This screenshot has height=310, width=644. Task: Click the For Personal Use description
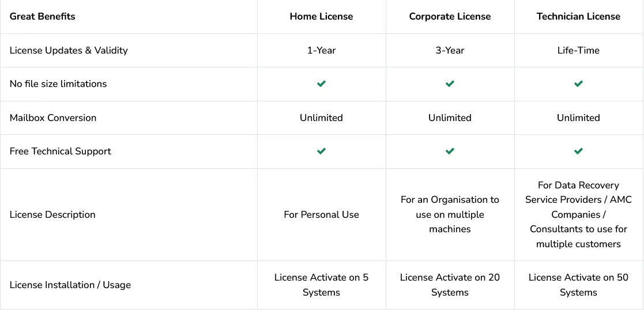point(321,214)
